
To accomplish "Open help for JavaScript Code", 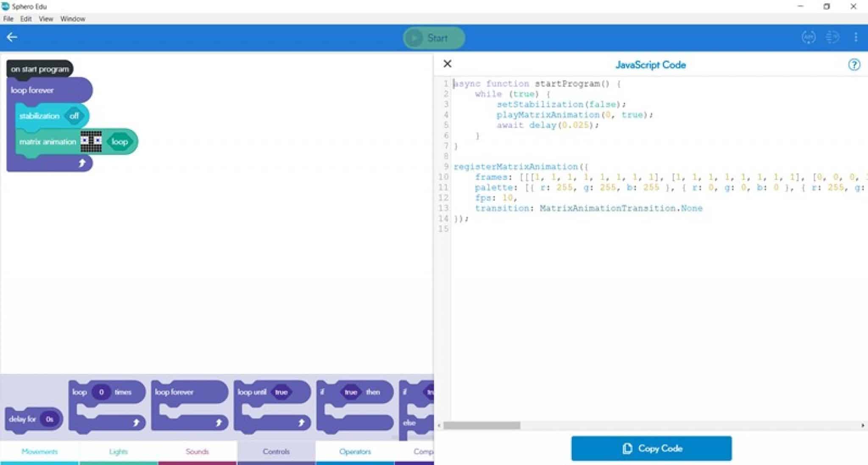I will (x=854, y=65).
